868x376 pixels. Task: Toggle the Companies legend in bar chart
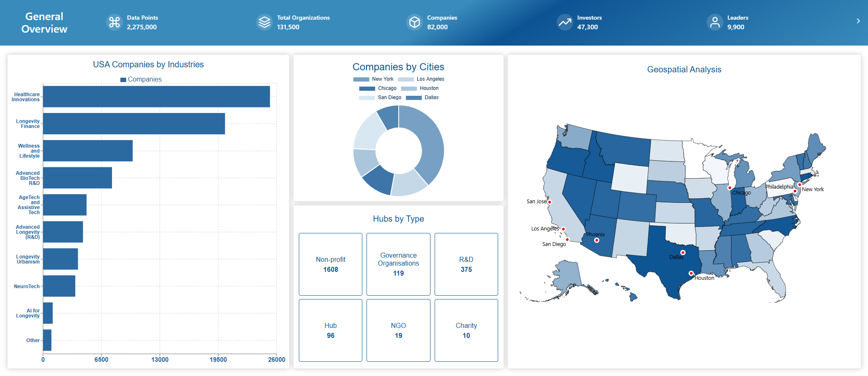pos(140,79)
